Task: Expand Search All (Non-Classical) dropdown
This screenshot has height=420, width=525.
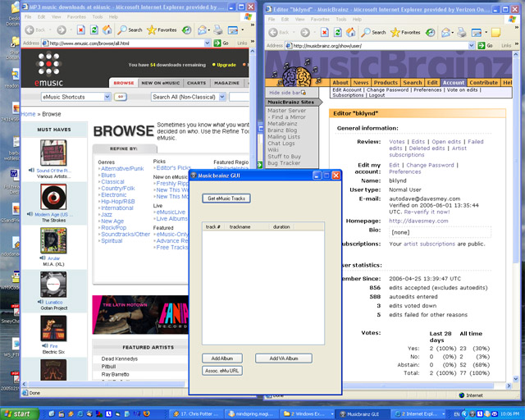Action: coord(222,97)
